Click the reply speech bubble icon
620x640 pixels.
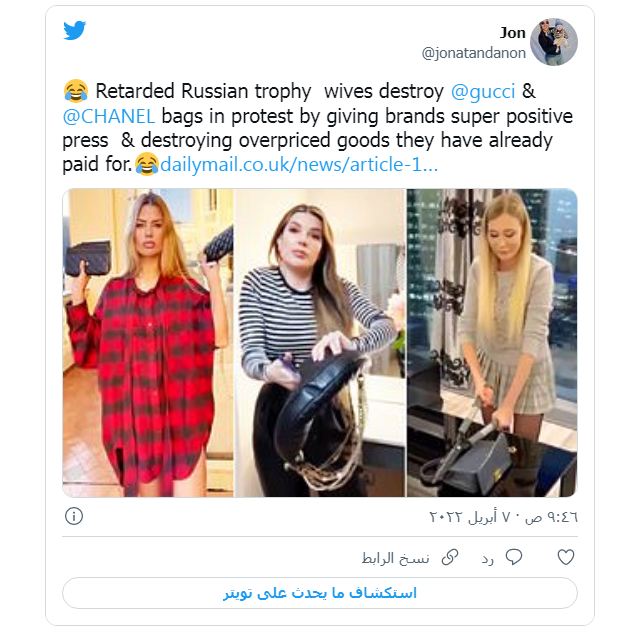[513, 557]
